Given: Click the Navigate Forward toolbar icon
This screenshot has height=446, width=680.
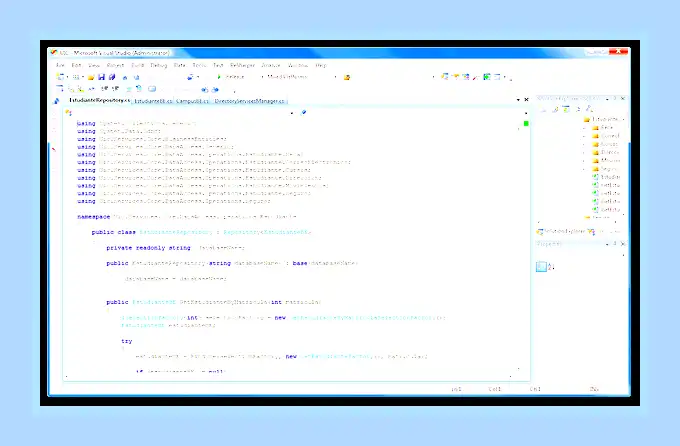Looking at the screenshot, I should click(215, 90).
